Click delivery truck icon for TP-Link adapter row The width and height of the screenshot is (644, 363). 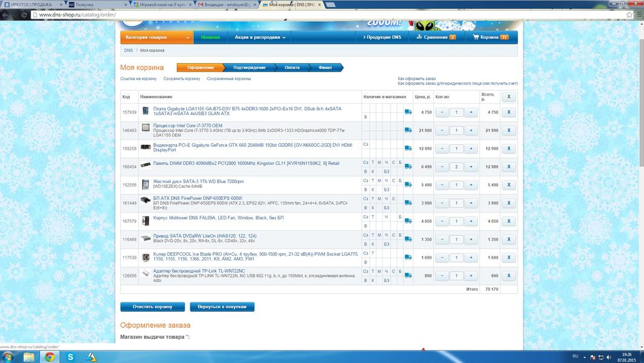408,276
